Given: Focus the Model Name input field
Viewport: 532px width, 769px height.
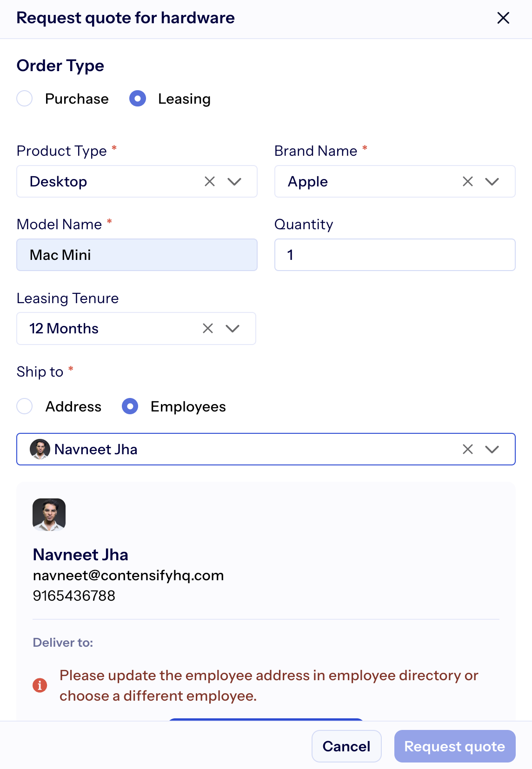Looking at the screenshot, I should [x=137, y=255].
